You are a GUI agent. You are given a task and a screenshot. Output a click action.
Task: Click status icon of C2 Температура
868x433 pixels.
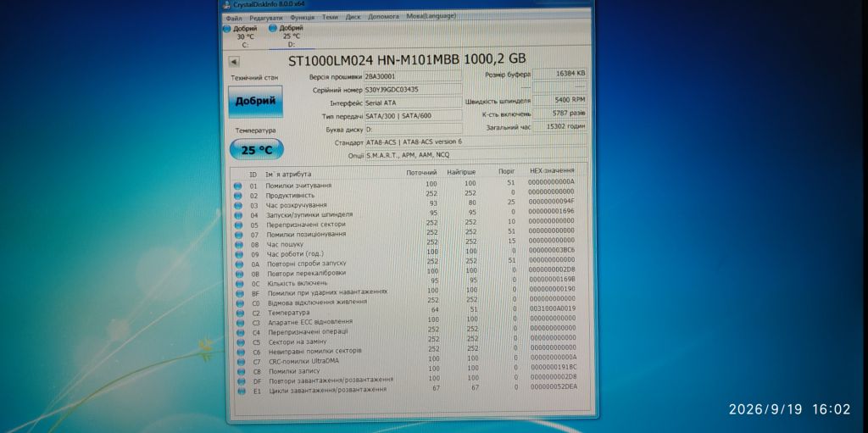(x=240, y=313)
